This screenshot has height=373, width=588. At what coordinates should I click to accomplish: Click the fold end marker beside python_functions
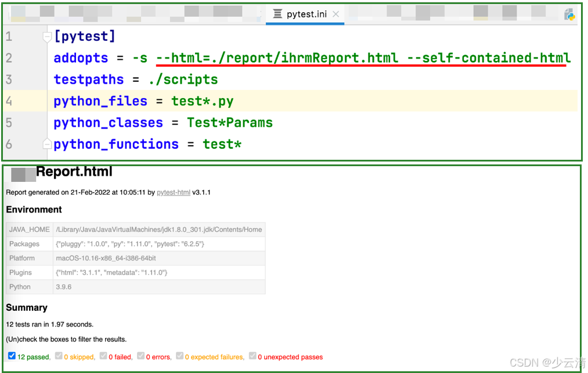(x=47, y=144)
